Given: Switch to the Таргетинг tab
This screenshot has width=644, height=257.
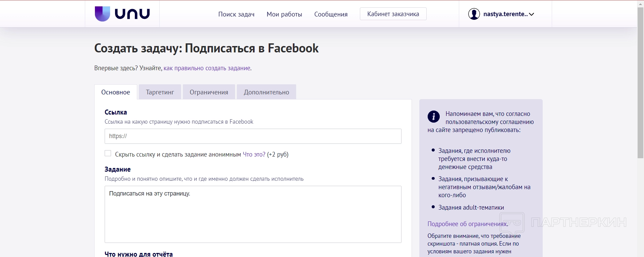Looking at the screenshot, I should point(160,92).
